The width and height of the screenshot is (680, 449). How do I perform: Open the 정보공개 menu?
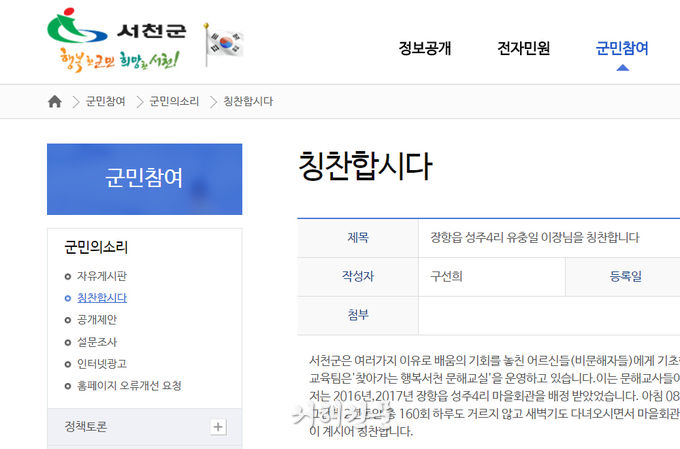(x=425, y=48)
